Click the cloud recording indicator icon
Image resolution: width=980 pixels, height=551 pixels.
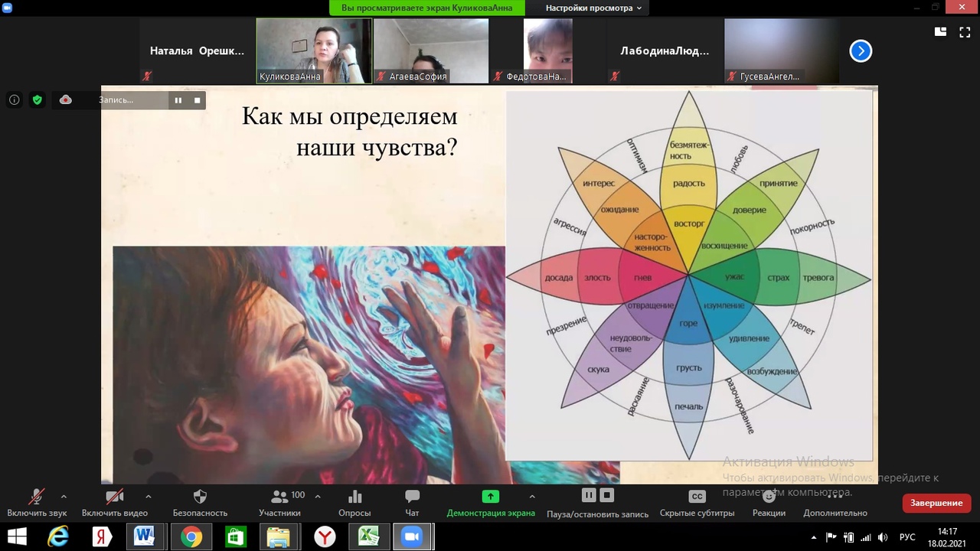pos(66,99)
